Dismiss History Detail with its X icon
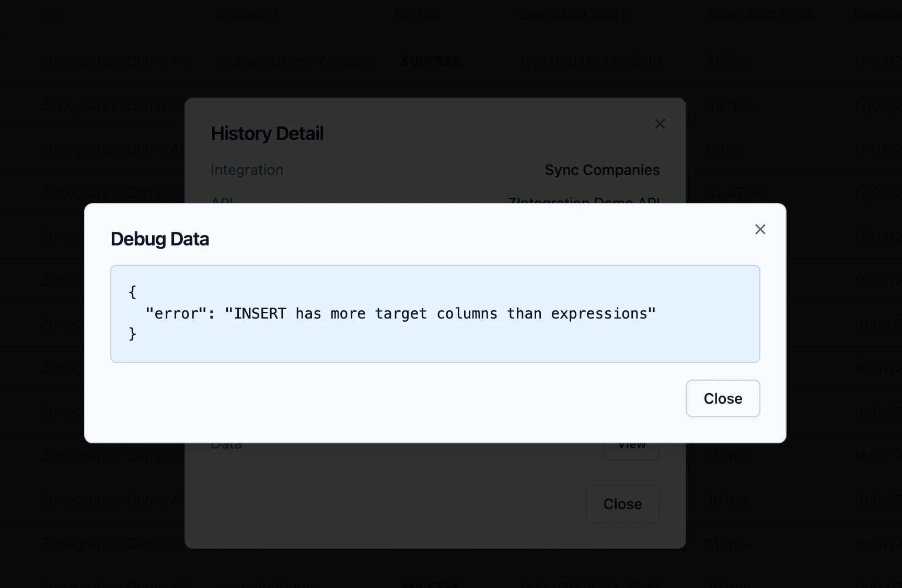The height and width of the screenshot is (588, 902). pos(660,124)
